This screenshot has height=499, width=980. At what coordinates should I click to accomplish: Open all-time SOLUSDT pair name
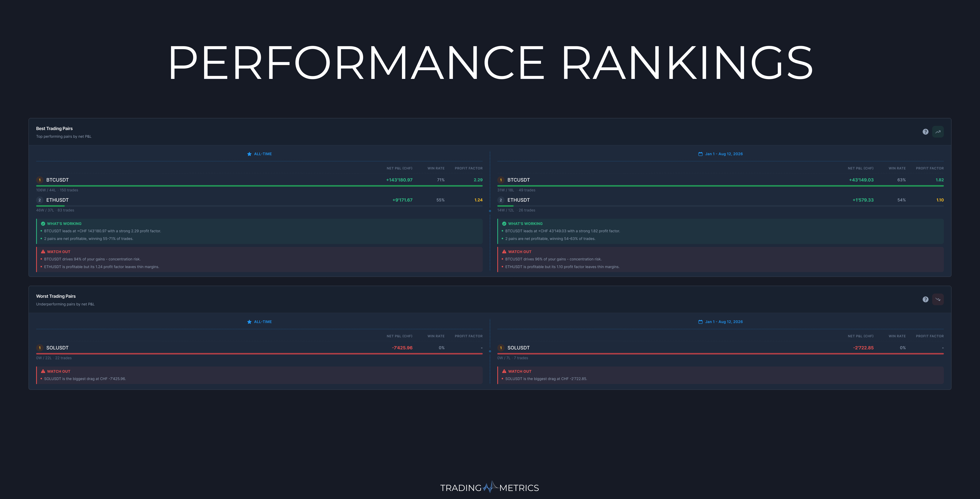coord(58,348)
